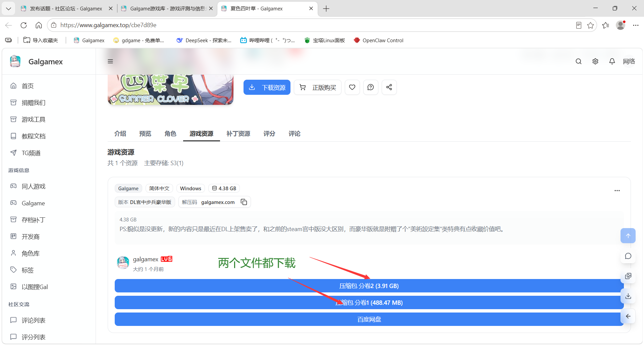Click the Galgamex logo in sidebar
Viewport: 644px width, 345px height.
(x=15, y=61)
